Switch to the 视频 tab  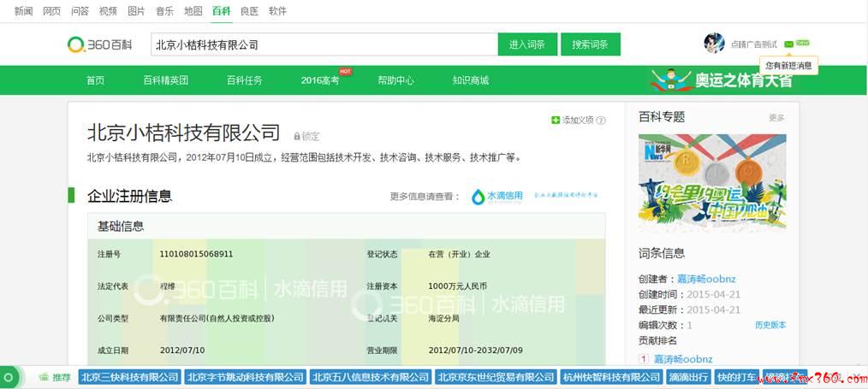(108, 11)
